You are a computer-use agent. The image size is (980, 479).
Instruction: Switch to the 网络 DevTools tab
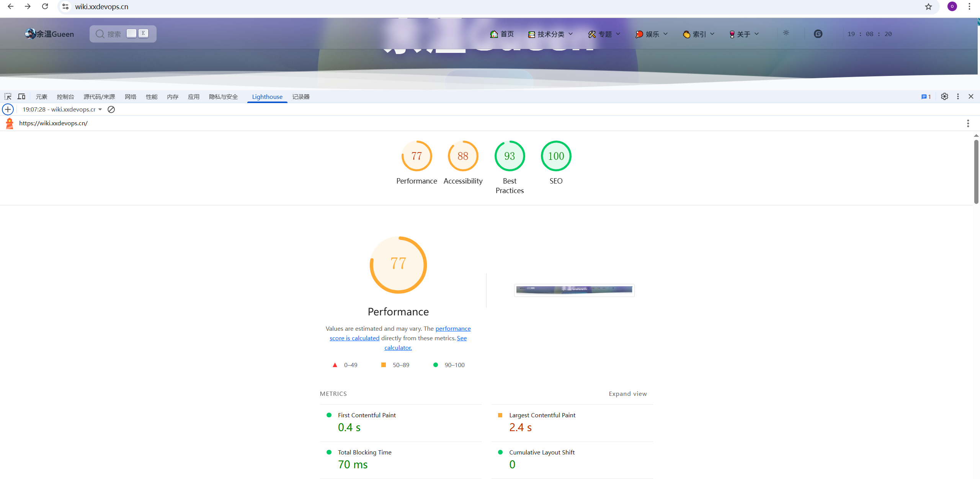click(131, 97)
